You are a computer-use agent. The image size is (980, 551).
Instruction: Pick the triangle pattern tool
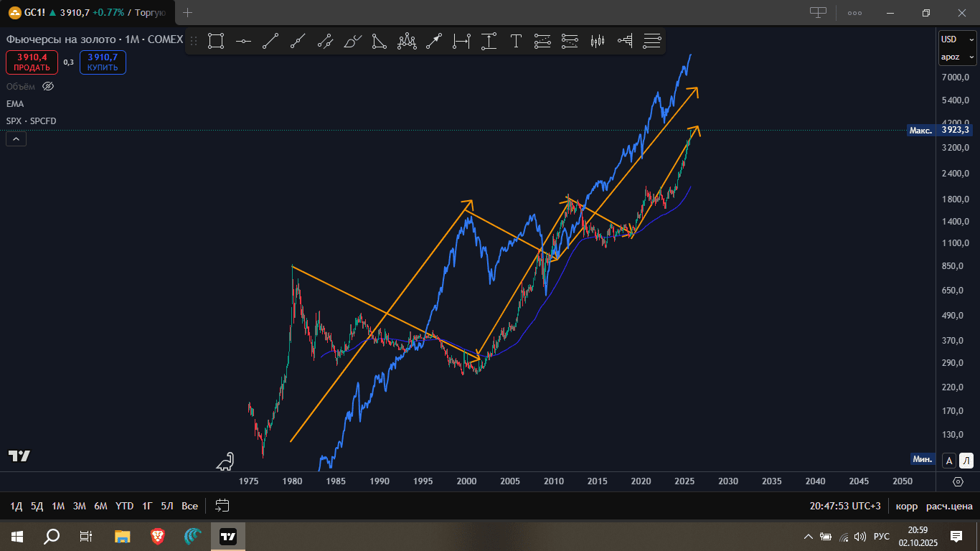point(380,42)
